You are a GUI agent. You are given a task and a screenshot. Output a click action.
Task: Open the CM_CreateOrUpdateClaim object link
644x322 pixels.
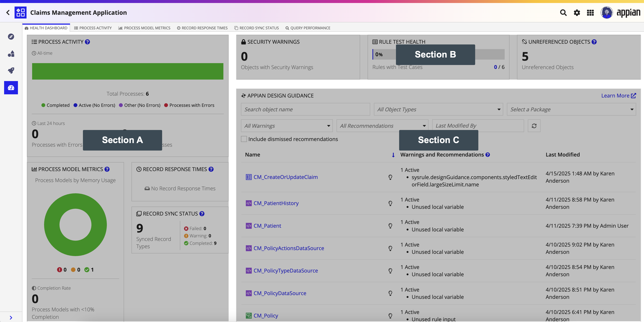click(x=286, y=177)
